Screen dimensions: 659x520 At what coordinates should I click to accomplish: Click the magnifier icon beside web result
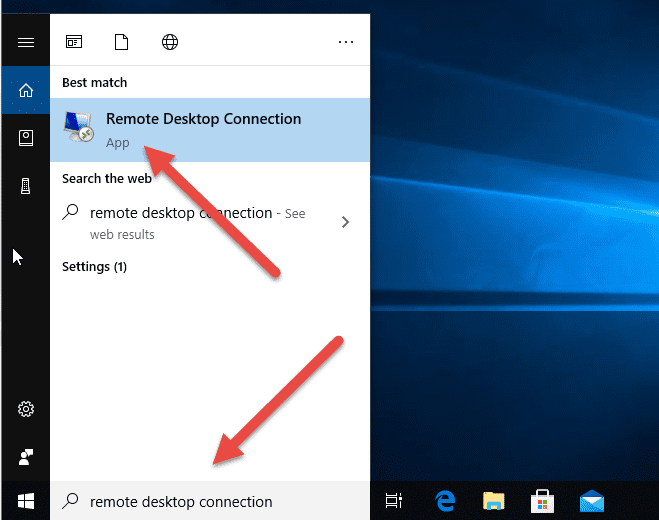70,211
